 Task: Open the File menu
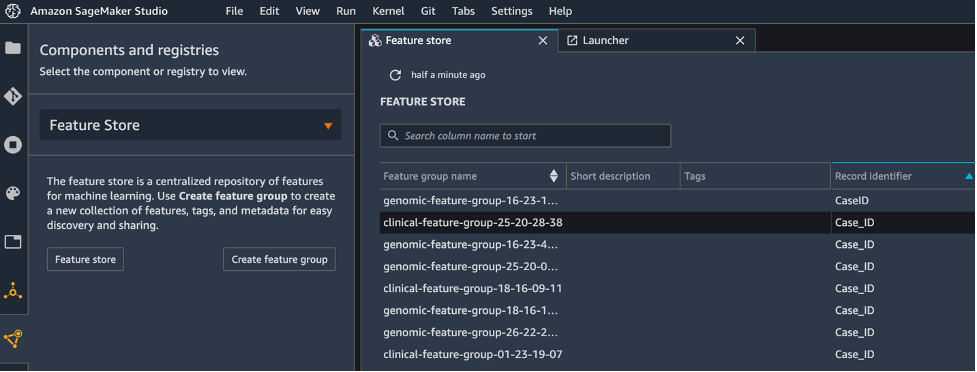click(x=234, y=11)
